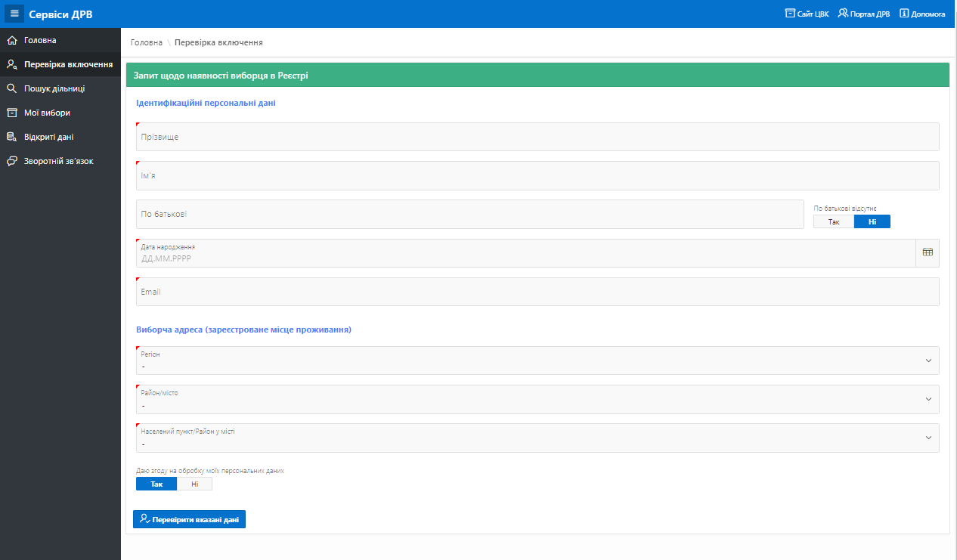Choose Ні for personal data consent

click(194, 484)
